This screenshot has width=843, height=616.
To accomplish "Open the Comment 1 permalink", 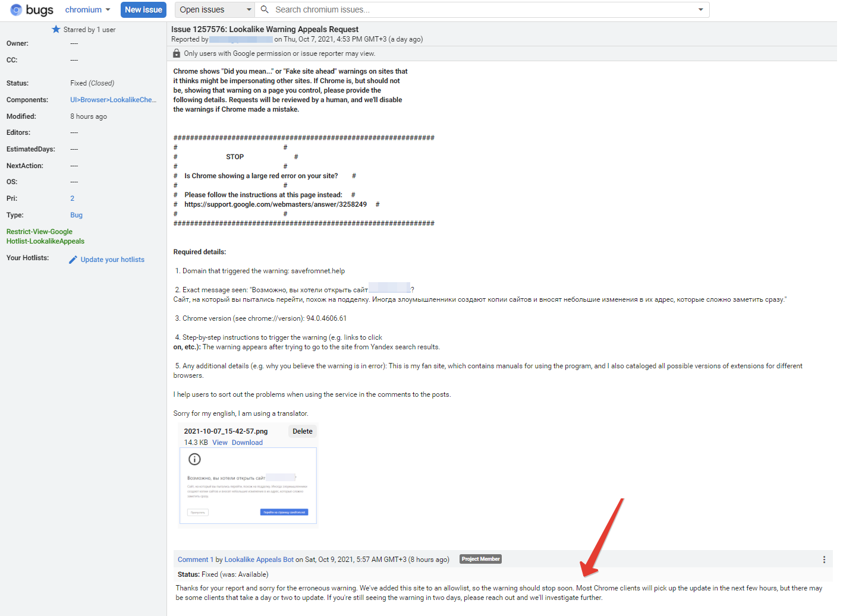I will (196, 560).
